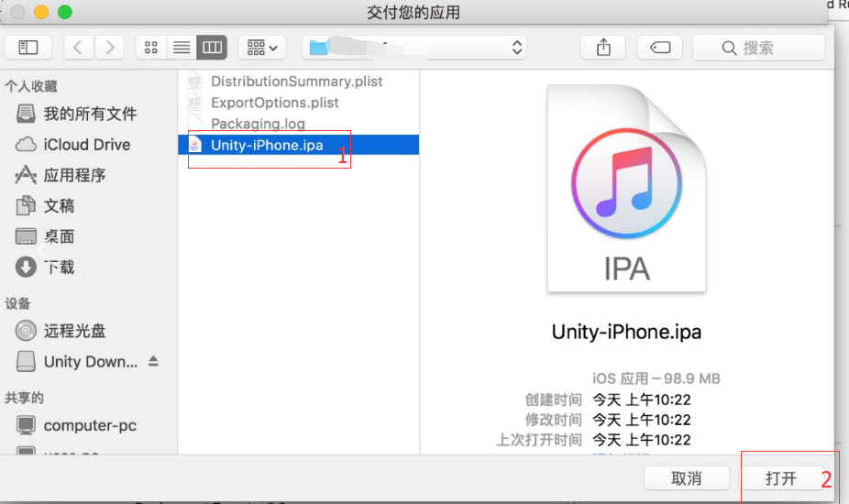Click the yellow minimize window button

[x=41, y=12]
